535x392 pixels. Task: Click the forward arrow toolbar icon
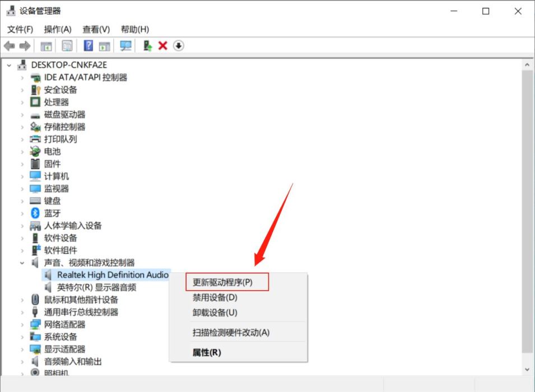click(x=25, y=46)
